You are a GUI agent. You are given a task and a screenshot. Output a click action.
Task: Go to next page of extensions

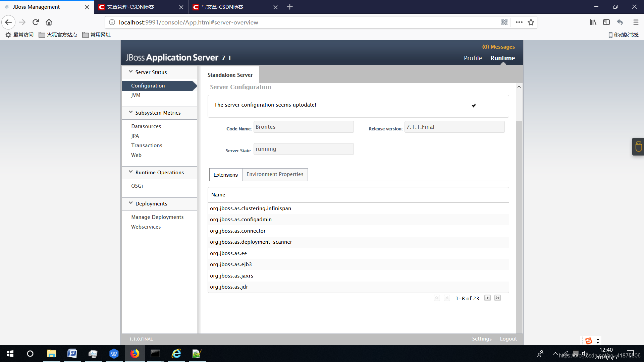click(x=487, y=298)
